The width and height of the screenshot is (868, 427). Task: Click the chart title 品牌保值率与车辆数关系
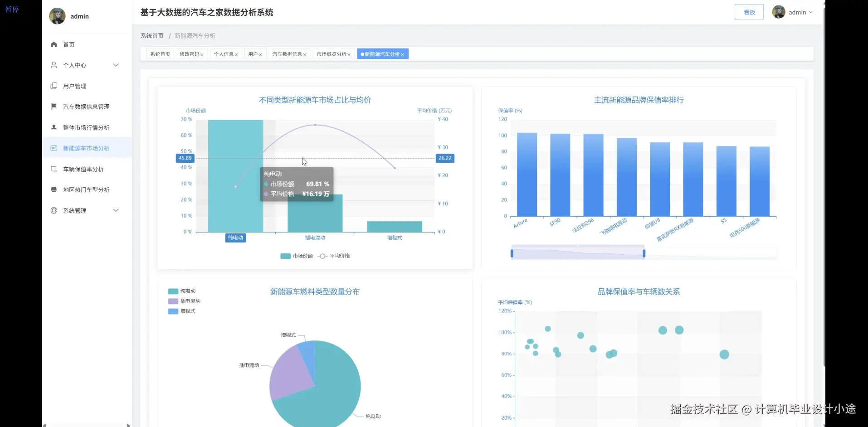639,291
